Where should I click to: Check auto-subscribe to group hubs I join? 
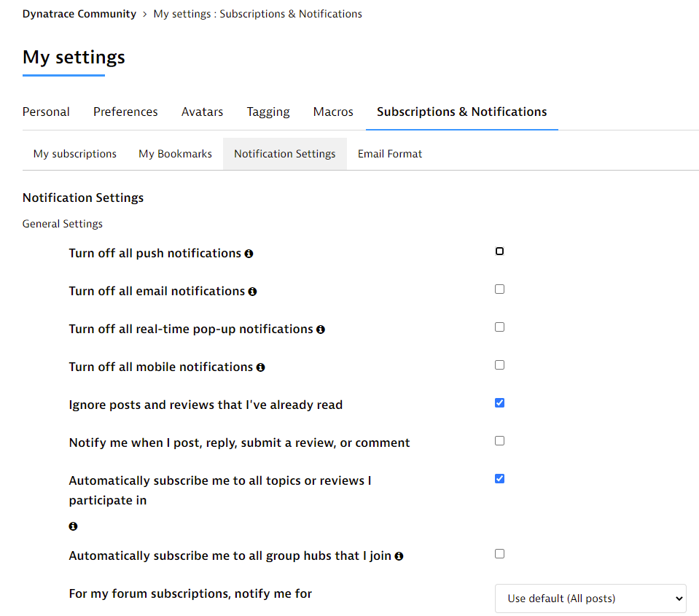(x=499, y=554)
